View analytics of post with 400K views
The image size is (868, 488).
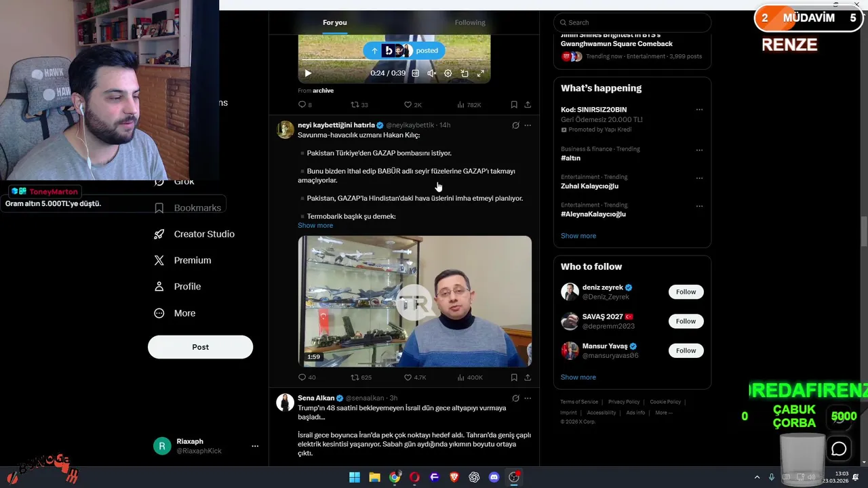tap(470, 378)
